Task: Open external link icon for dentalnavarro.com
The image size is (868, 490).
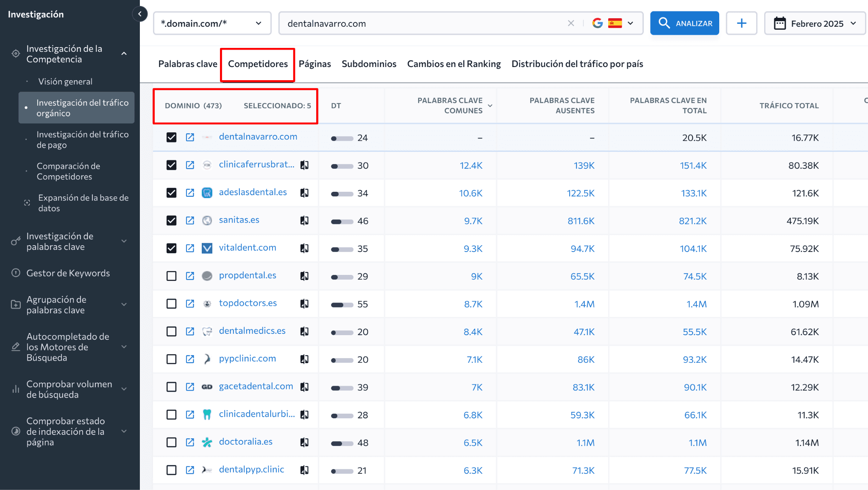Action: click(190, 137)
